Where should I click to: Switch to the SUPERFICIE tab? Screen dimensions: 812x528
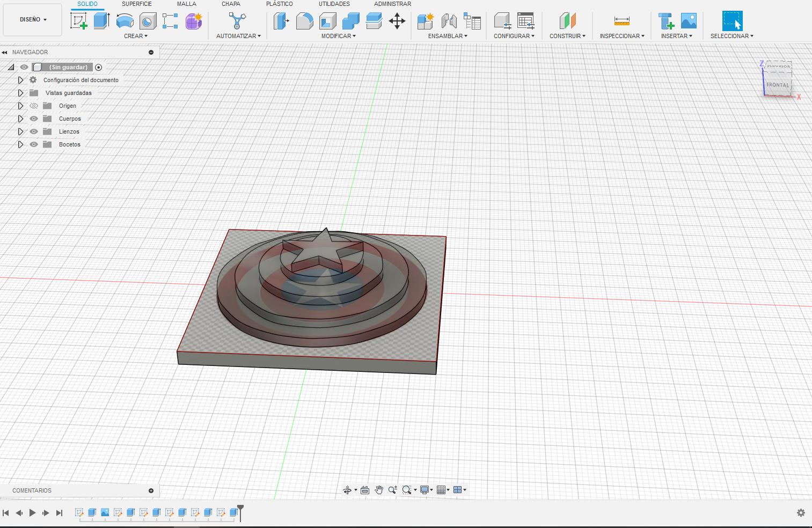137,4
